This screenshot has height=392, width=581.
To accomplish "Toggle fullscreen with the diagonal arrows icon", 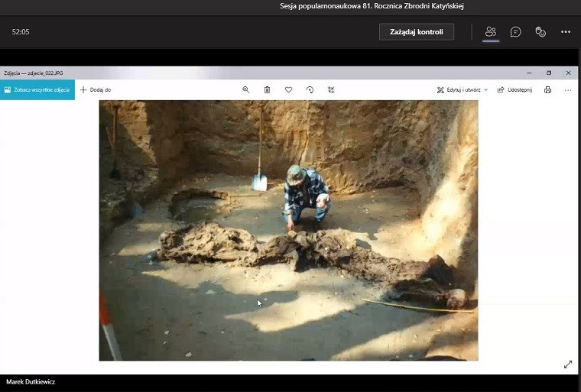I will [x=568, y=364].
